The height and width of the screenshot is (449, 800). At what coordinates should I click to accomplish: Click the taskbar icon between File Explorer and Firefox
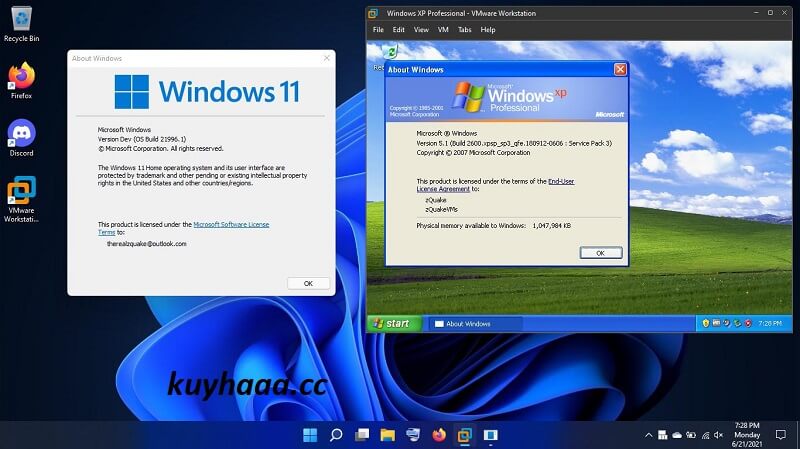coord(413,435)
